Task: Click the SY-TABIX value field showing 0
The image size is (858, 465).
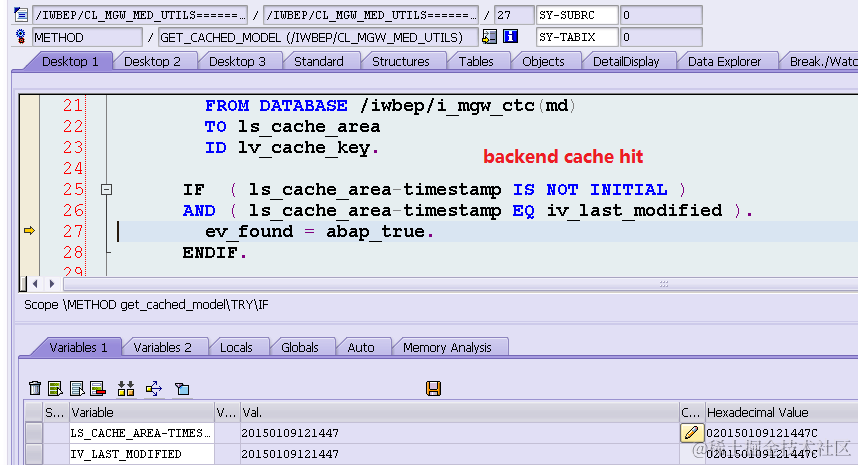Action: 661,37
